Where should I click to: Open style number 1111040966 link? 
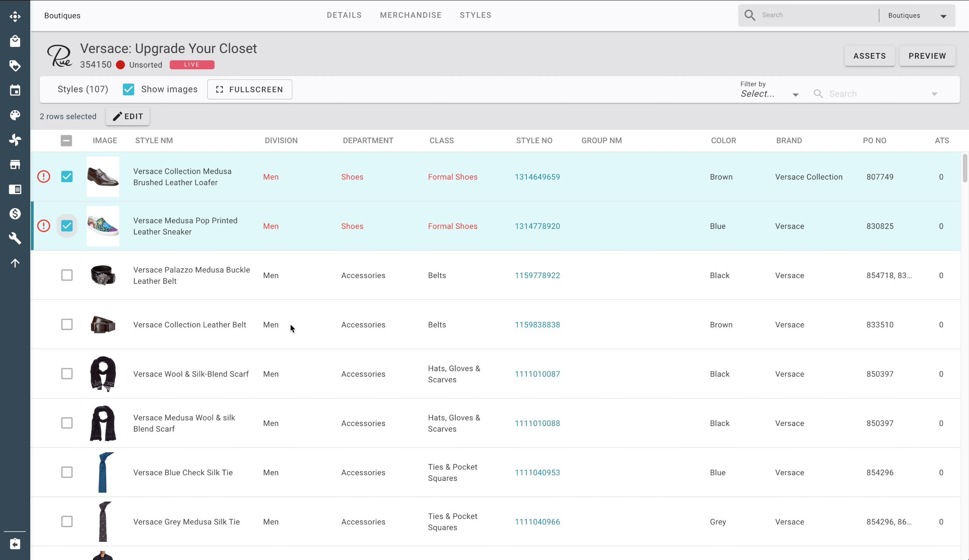(x=537, y=522)
